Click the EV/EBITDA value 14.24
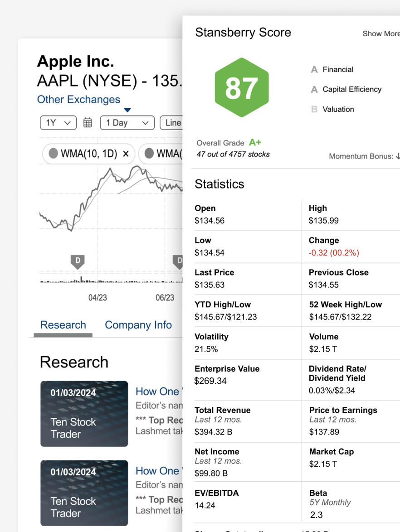This screenshot has height=532, width=400. (x=205, y=506)
